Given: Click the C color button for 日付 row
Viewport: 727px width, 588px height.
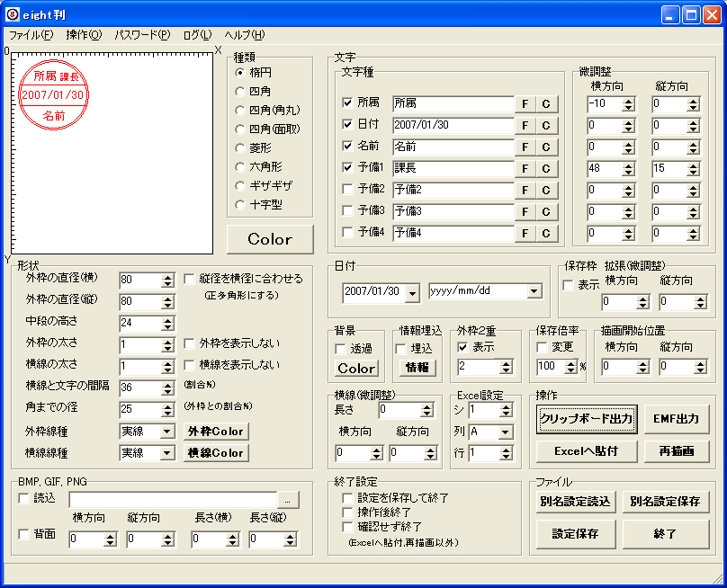Looking at the screenshot, I should point(546,126).
